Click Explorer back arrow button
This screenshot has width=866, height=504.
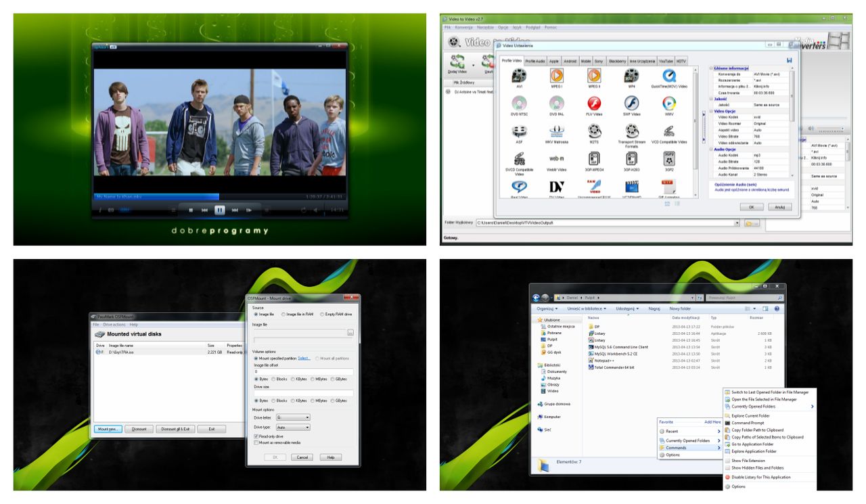537,298
